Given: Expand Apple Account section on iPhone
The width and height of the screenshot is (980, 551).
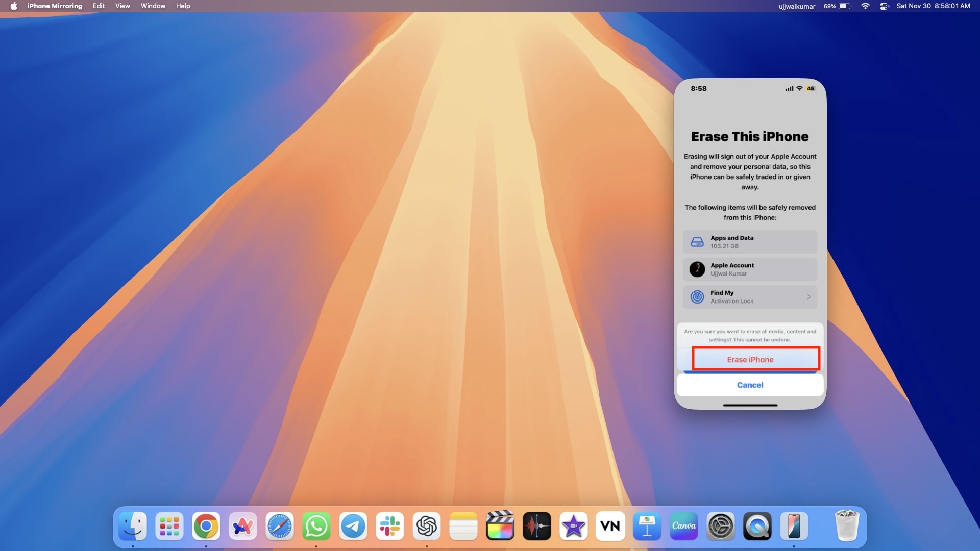Looking at the screenshot, I should point(750,269).
